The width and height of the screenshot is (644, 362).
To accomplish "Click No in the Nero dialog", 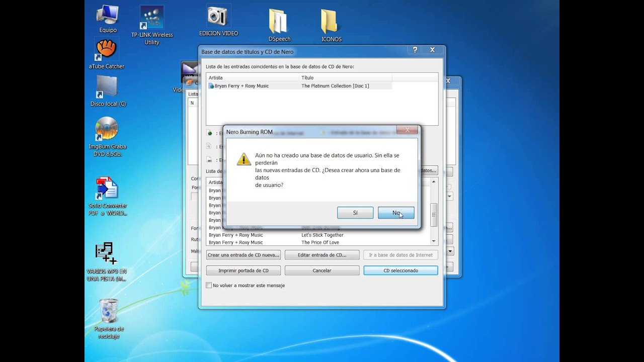I will click(x=396, y=213).
